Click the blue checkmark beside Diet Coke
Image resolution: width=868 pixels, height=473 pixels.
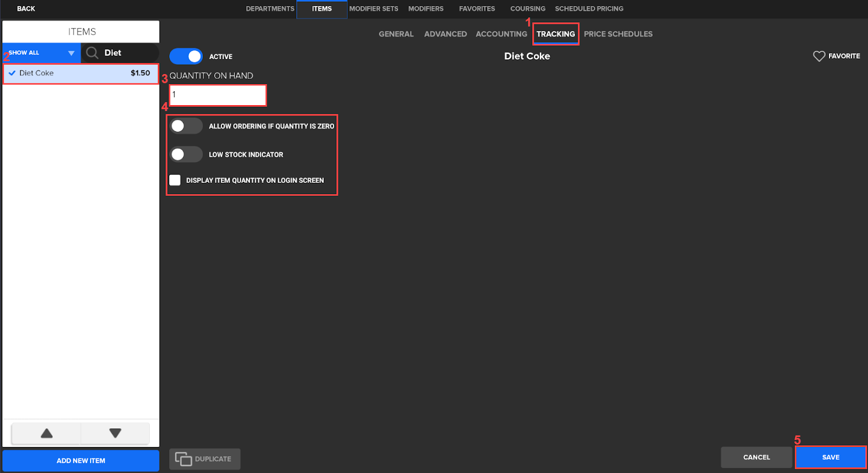pyautogui.click(x=12, y=73)
